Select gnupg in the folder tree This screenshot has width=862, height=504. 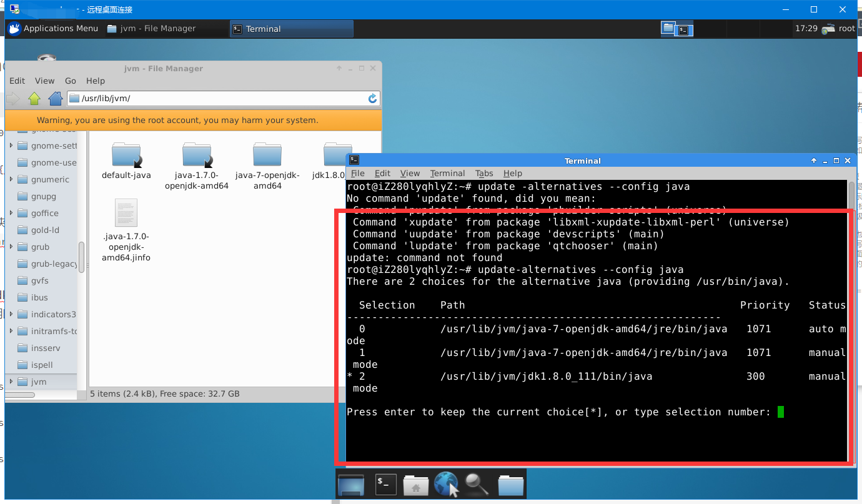(37, 196)
